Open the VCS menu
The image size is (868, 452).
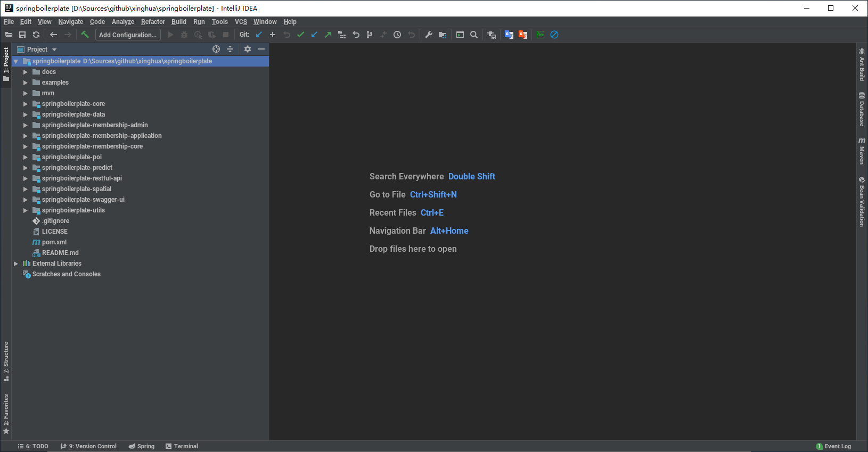point(241,22)
